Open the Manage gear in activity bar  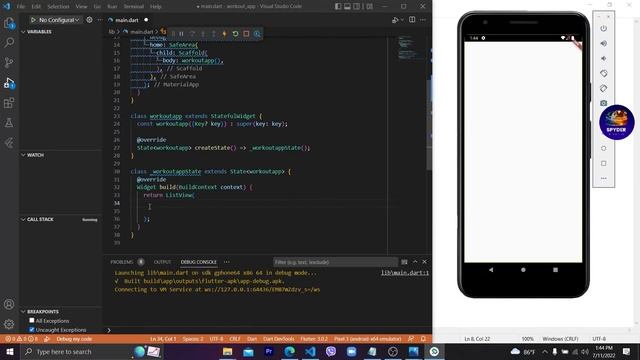(x=9, y=324)
